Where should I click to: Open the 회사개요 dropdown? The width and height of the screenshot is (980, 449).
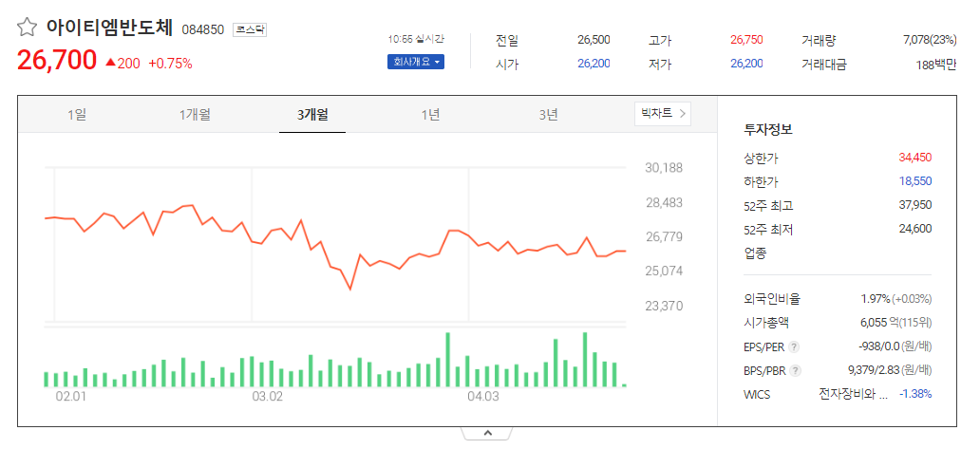pyautogui.click(x=416, y=63)
